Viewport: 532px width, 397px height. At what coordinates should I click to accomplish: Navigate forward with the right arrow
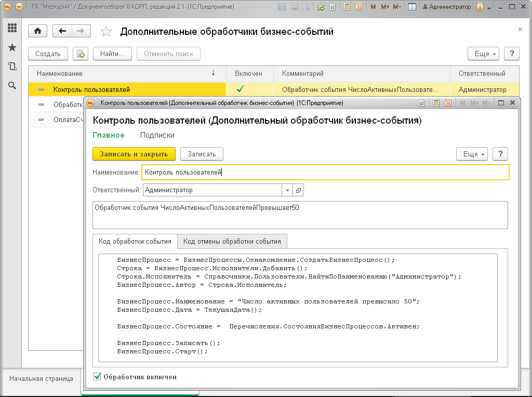[81, 31]
